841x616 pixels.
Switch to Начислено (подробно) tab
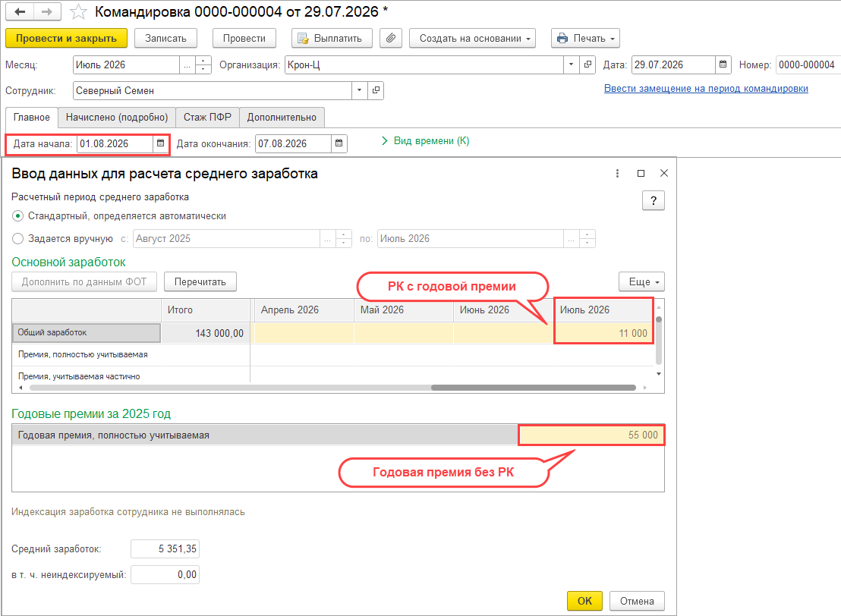[x=117, y=118]
